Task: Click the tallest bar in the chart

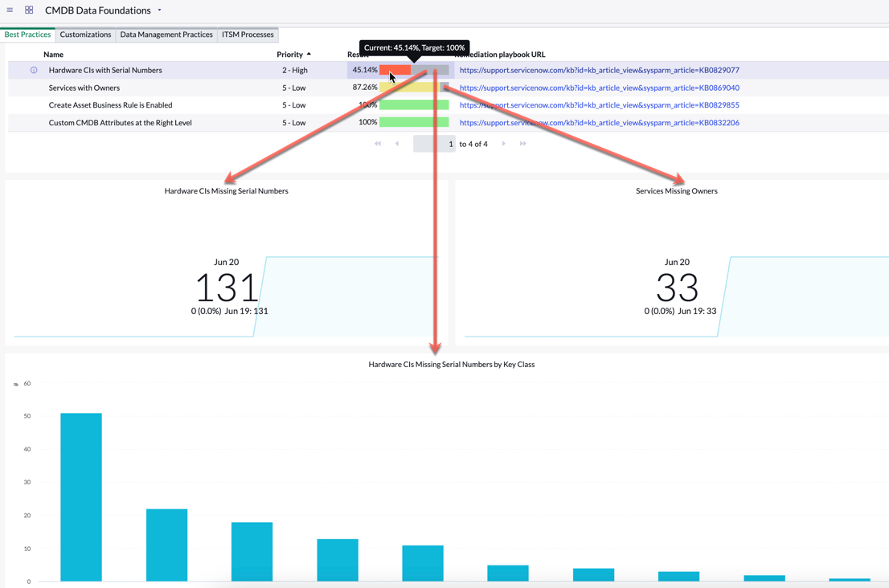Action: coord(81,497)
